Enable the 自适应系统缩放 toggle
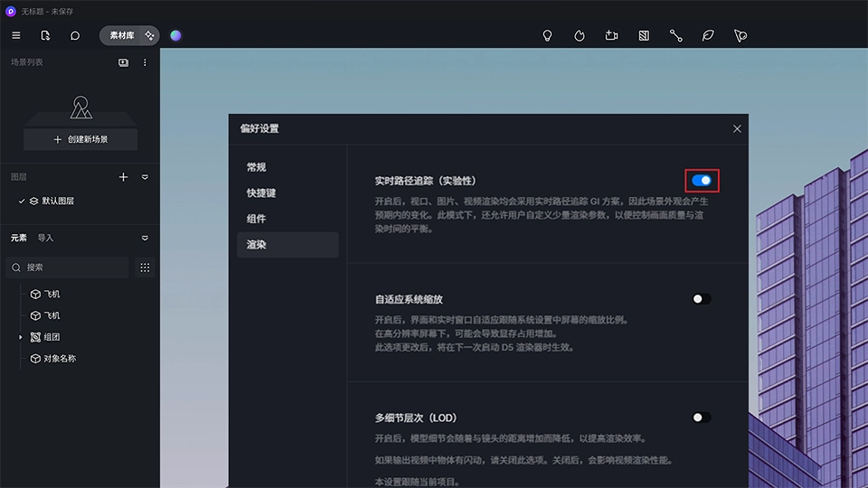868x488 pixels. pos(702,299)
